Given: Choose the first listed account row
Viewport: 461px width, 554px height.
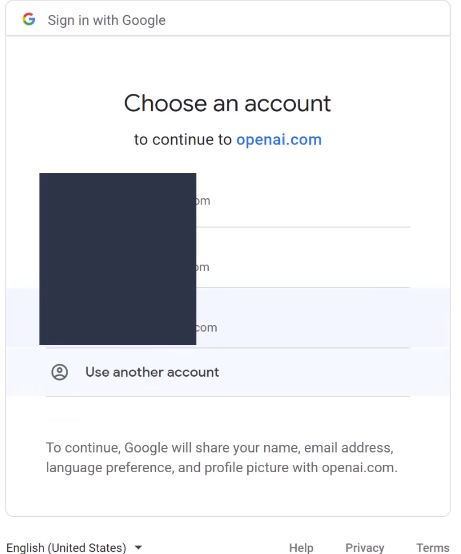Looking at the screenshot, I should pyautogui.click(x=228, y=200).
